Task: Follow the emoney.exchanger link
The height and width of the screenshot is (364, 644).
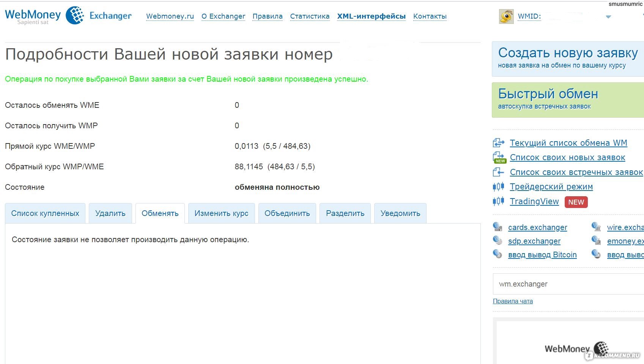Action: pyautogui.click(x=625, y=241)
